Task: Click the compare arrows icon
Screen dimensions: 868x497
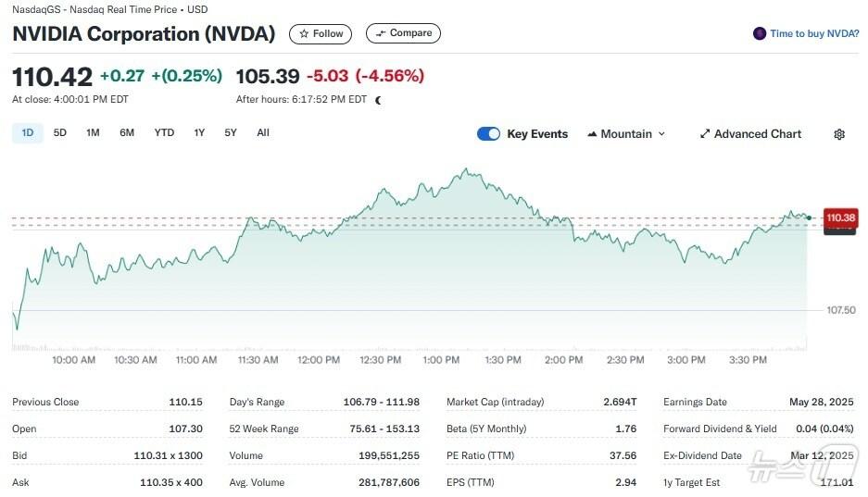Action: (380, 33)
